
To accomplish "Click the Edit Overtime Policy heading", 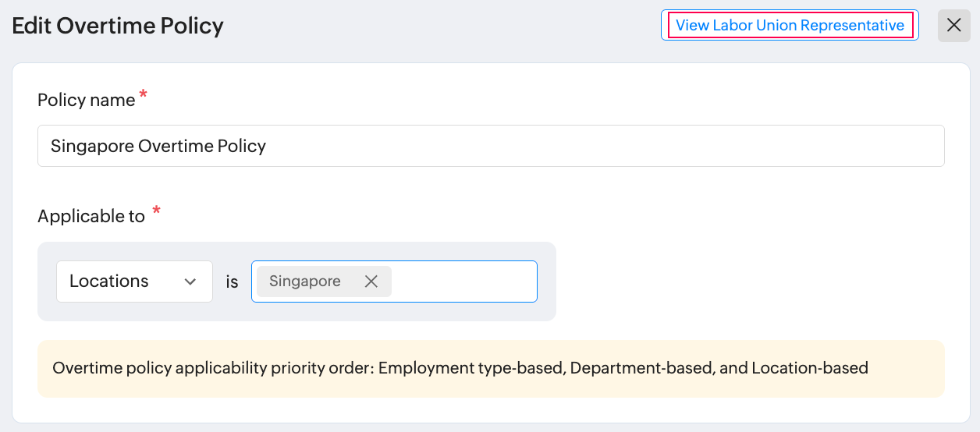I will 118,26.
